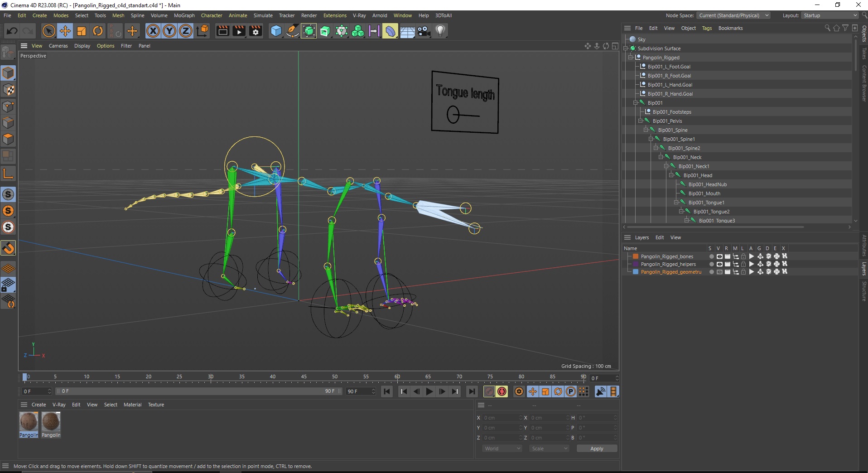This screenshot has height=473, width=868.
Task: Click the Pangolin_Rigged_helpers purple color swatch
Action: [636, 264]
